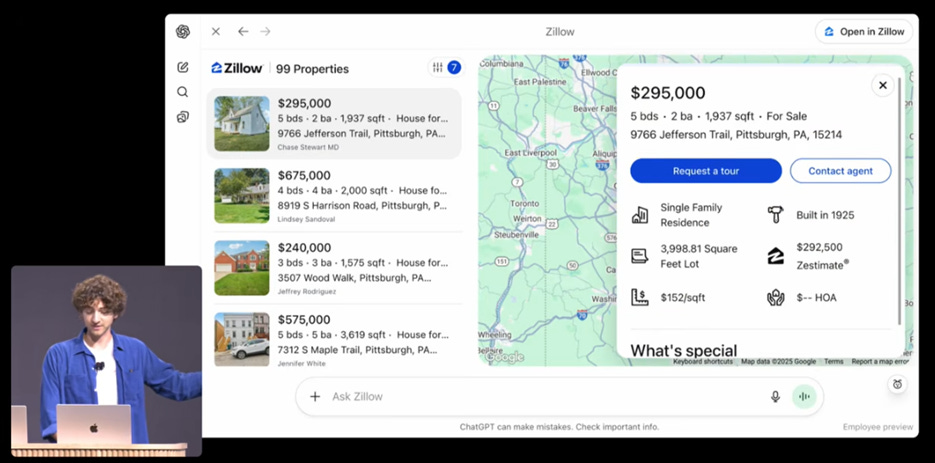935x463 pixels.
Task: Click the What's special heading
Action: (x=683, y=350)
